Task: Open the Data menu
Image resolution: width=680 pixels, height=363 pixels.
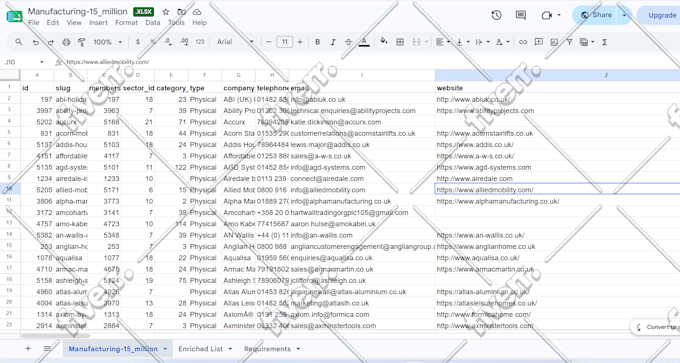Action: pyautogui.click(x=153, y=23)
